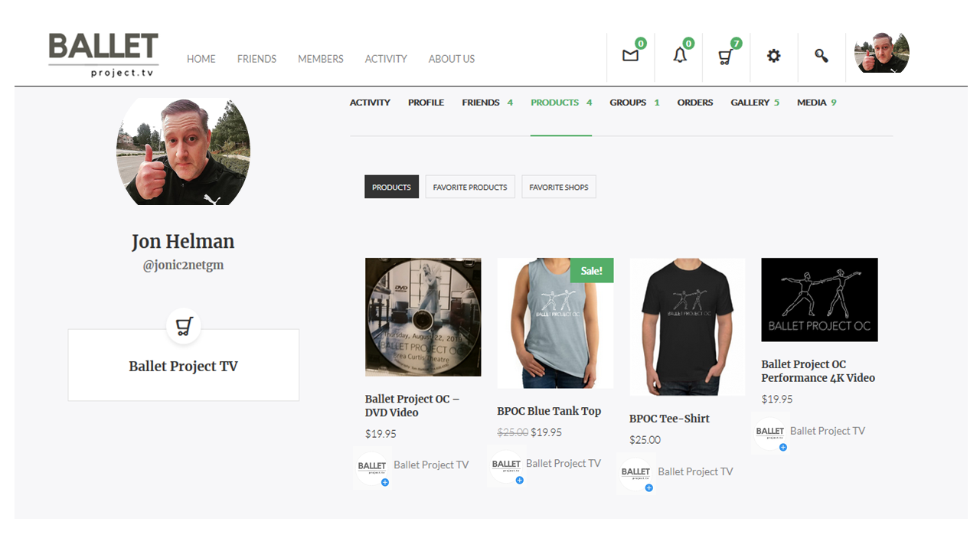Open the notifications bell icon

click(680, 55)
